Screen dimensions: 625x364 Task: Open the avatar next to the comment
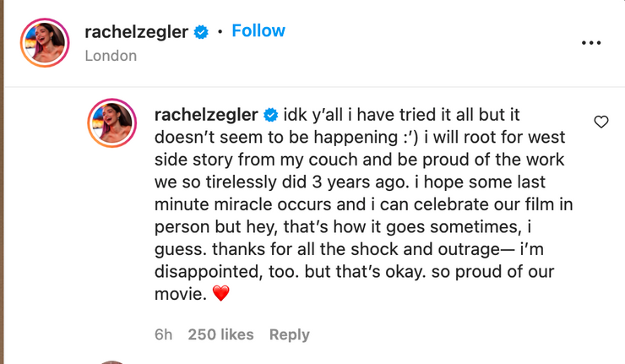[x=112, y=123]
